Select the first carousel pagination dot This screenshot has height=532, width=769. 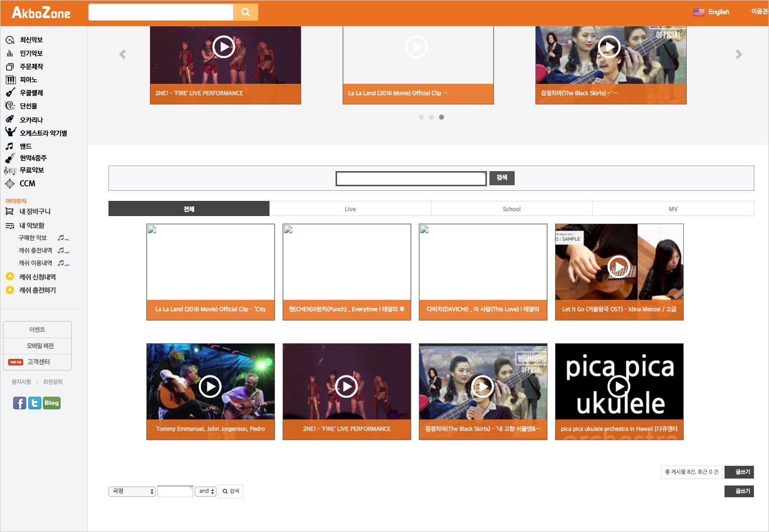point(421,117)
